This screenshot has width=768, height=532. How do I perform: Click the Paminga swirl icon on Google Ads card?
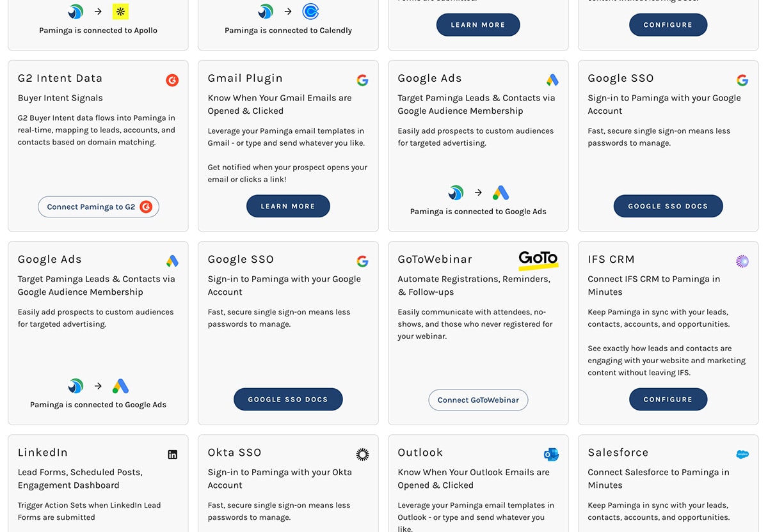pos(456,192)
